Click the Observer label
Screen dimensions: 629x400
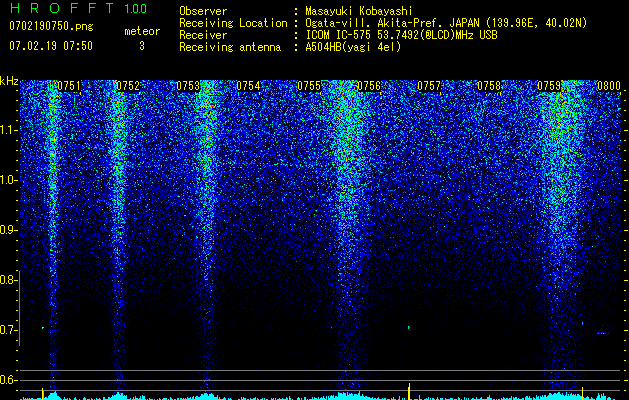point(203,11)
